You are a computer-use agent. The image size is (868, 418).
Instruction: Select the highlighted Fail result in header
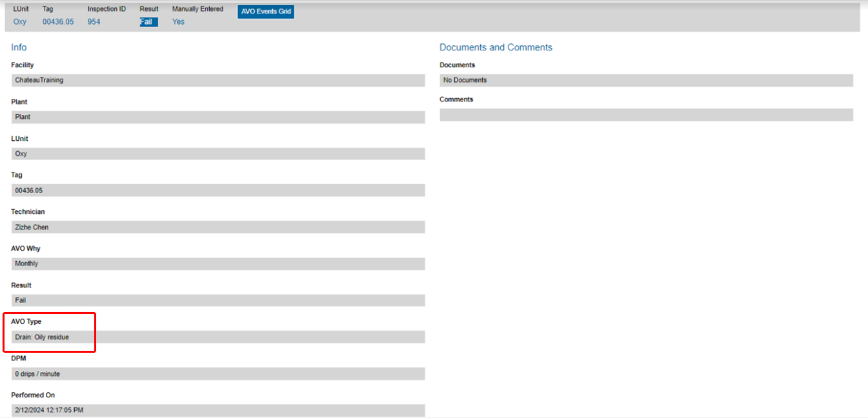pos(148,22)
